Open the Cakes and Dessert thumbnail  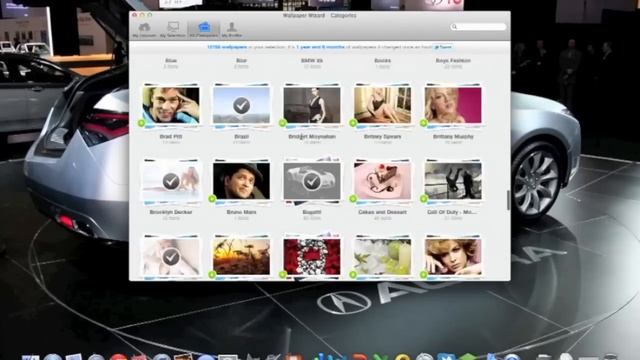pos(382,181)
